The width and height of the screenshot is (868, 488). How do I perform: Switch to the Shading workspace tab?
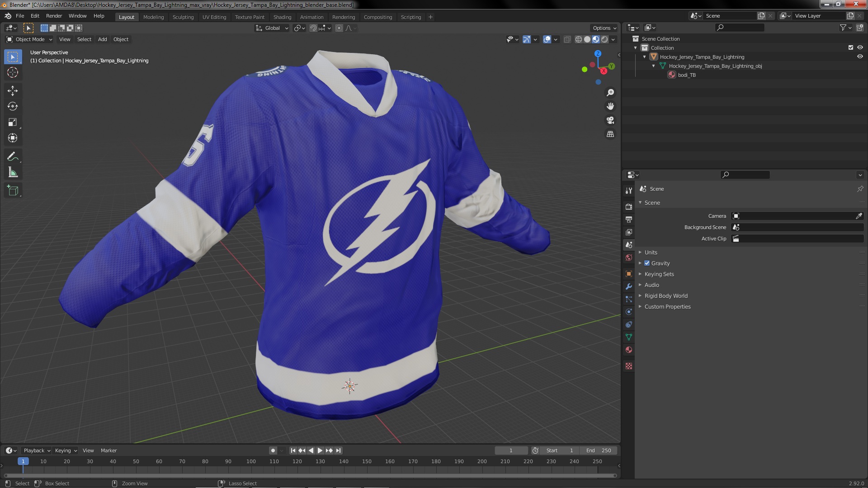(x=282, y=17)
